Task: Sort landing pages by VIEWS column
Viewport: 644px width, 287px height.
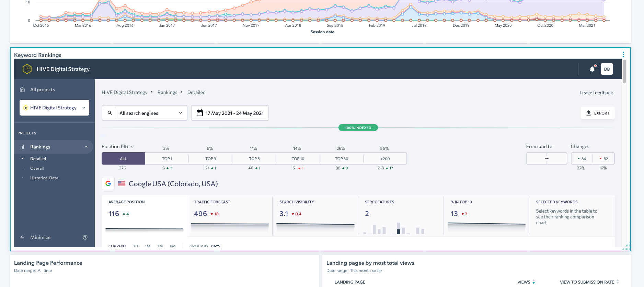Action: coord(526,282)
